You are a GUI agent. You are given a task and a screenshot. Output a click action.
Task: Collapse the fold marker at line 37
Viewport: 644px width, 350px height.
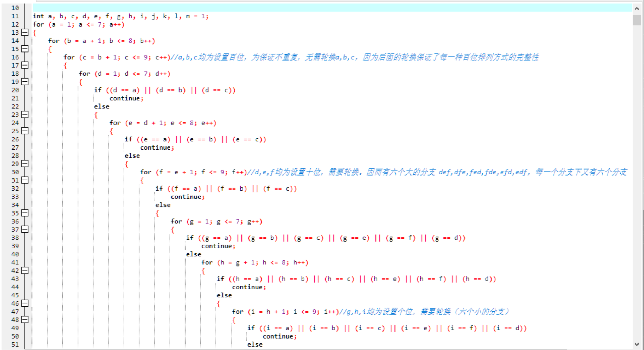pyautogui.click(x=24, y=229)
